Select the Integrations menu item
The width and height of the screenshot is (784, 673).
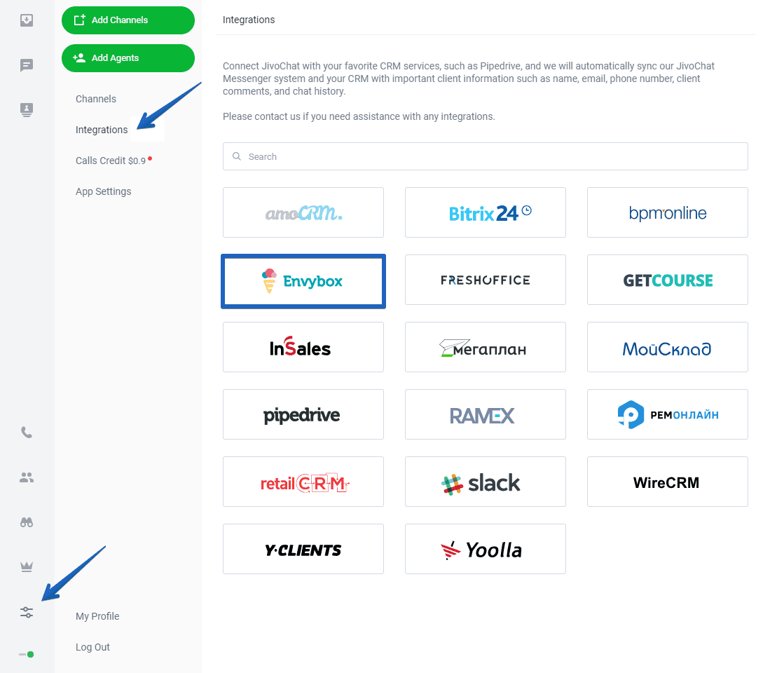coord(102,130)
